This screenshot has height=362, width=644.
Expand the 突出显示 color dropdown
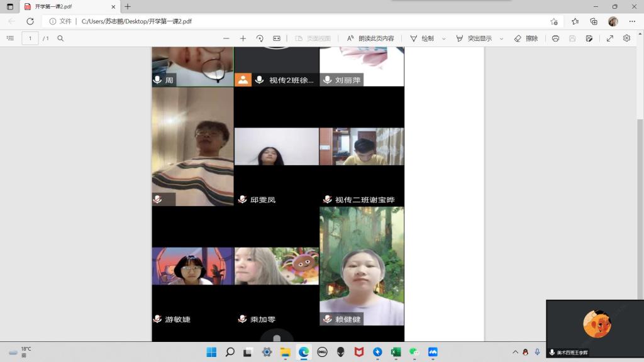click(x=501, y=38)
